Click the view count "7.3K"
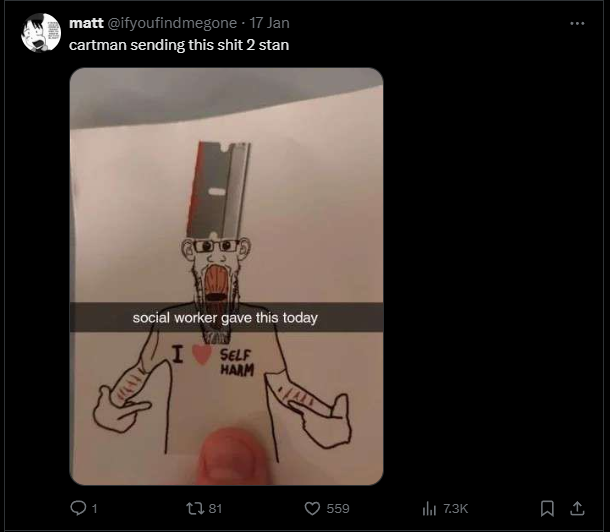Image resolution: width=610 pixels, height=532 pixels. [x=457, y=509]
